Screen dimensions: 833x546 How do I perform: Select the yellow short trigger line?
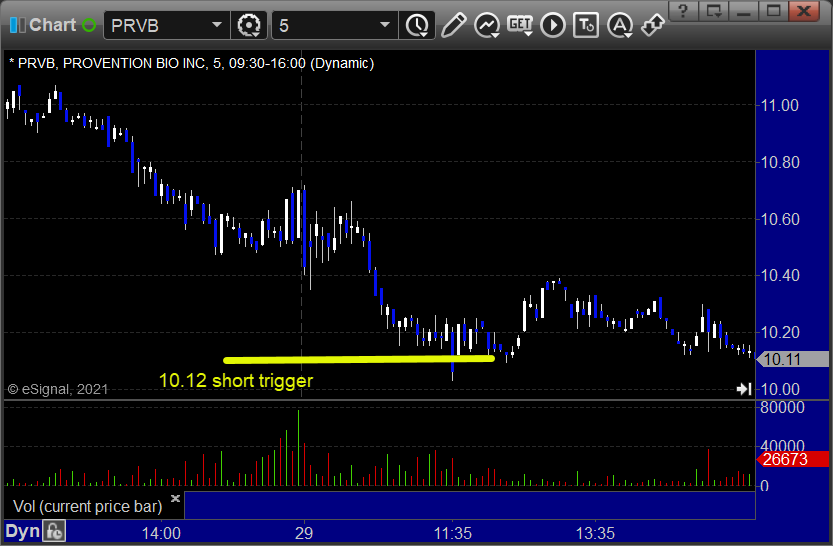(359, 360)
